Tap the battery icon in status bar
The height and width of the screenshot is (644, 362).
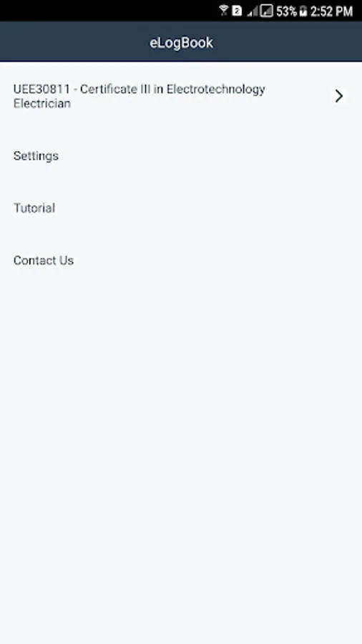click(x=303, y=11)
